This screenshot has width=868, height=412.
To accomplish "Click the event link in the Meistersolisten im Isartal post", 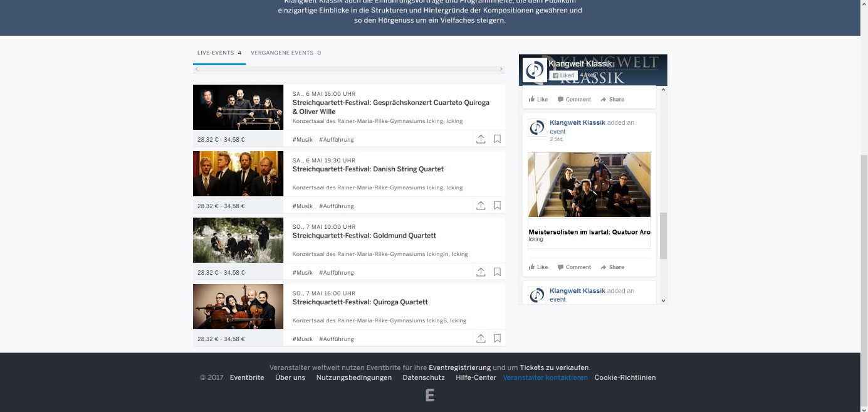I will 558,132.
